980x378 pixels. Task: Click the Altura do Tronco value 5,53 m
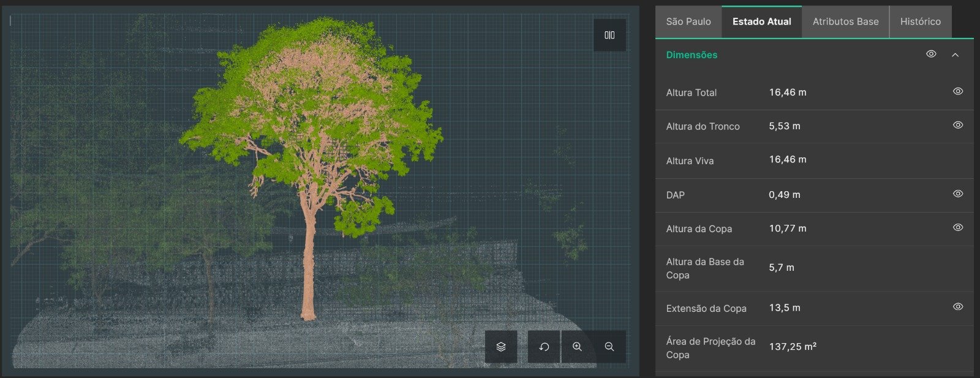[x=785, y=126]
